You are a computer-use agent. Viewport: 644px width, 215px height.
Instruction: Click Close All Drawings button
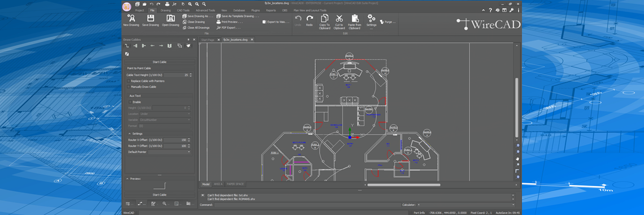click(197, 28)
